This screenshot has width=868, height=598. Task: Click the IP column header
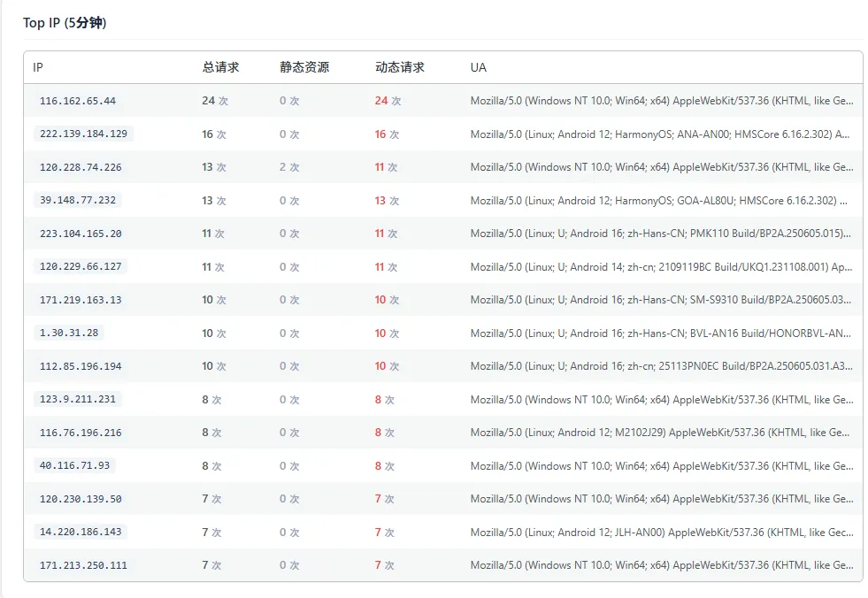coord(38,67)
